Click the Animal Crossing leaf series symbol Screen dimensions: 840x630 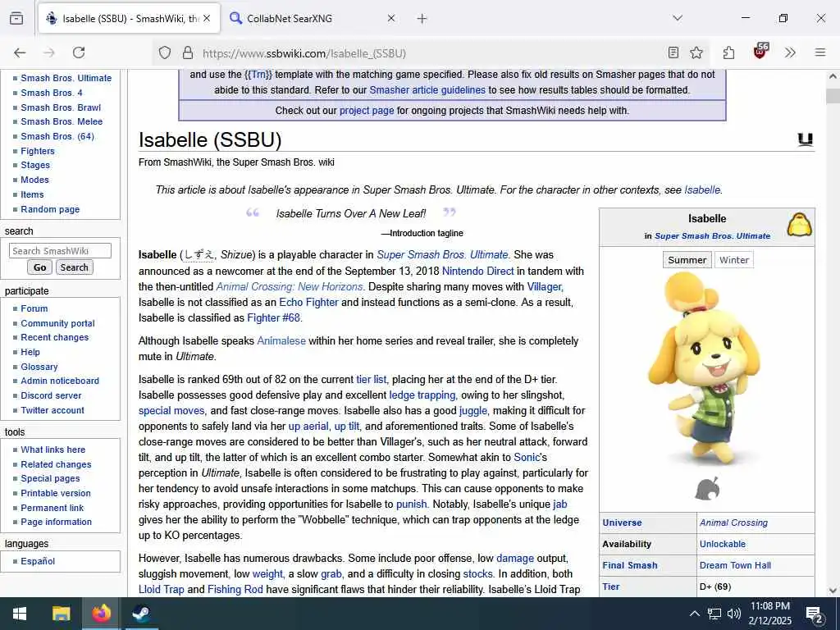[707, 489]
